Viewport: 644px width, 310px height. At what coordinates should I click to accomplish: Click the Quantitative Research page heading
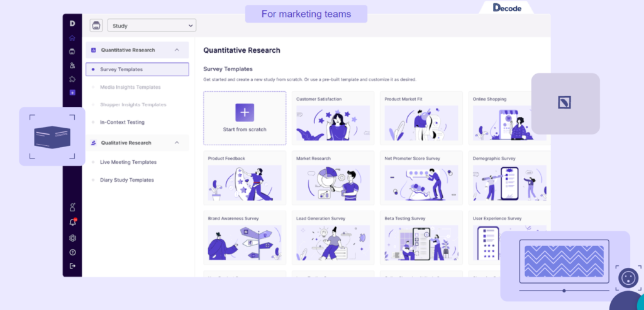[242, 50]
